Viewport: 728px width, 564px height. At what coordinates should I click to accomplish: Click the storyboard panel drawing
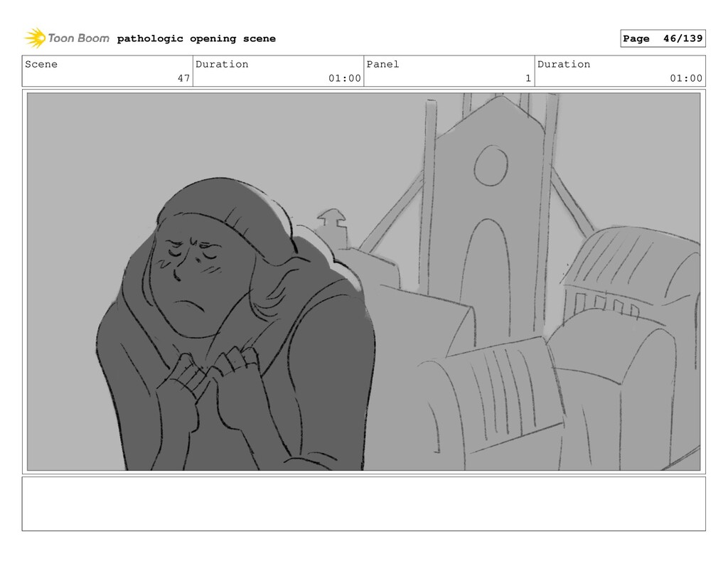pyautogui.click(x=363, y=282)
